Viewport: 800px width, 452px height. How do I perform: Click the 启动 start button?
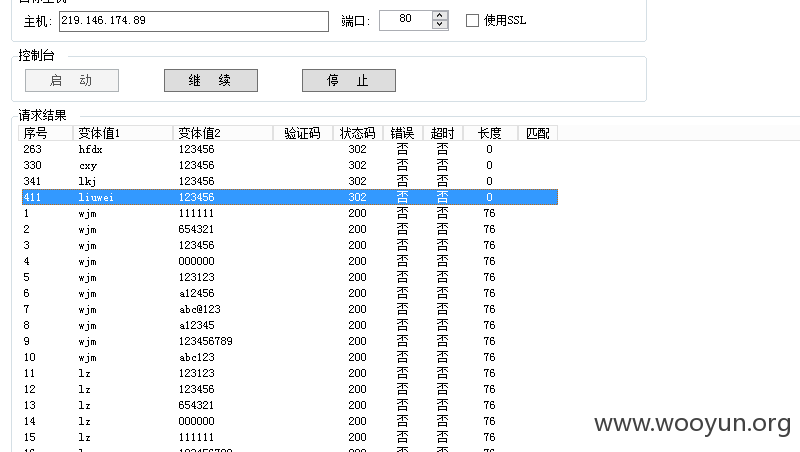coord(72,81)
